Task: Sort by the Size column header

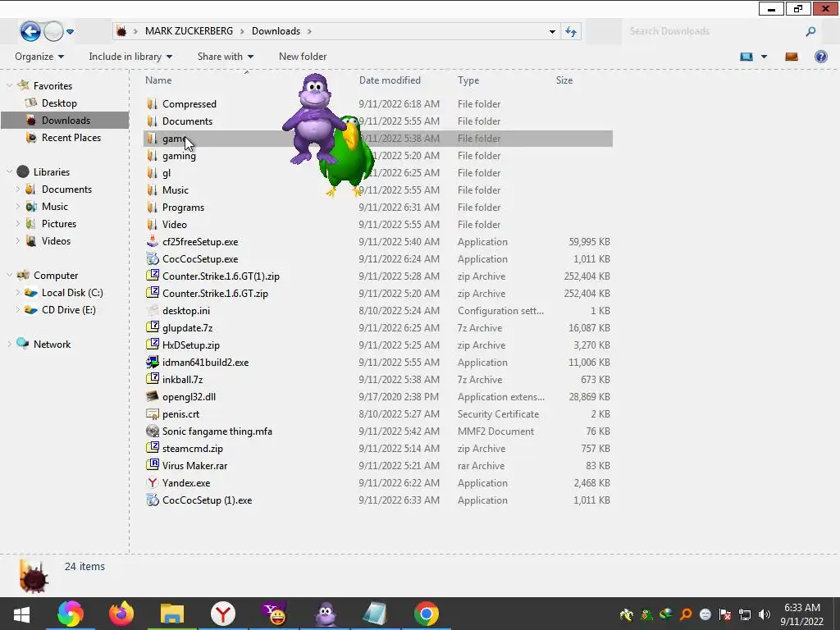Action: coord(564,80)
